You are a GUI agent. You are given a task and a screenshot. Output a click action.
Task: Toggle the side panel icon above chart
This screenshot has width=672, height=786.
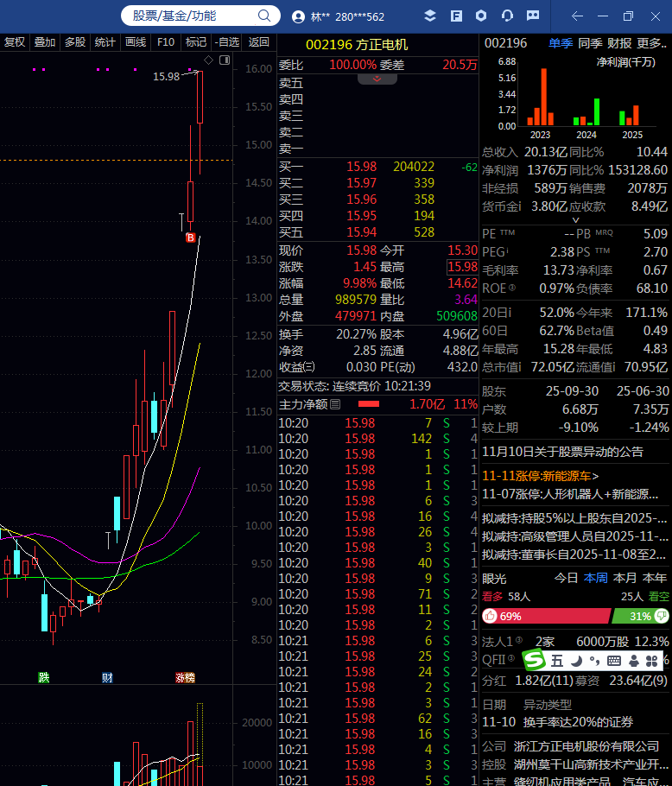pos(225,60)
